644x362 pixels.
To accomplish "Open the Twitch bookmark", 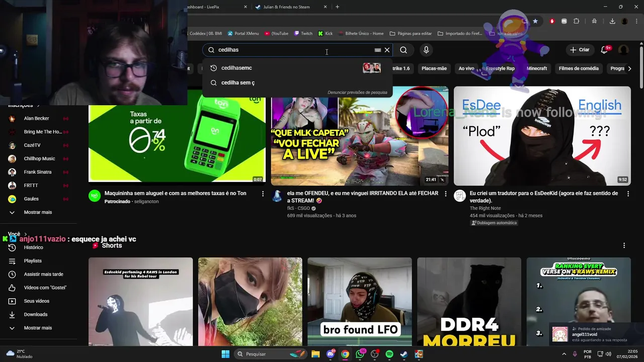I will click(303, 34).
